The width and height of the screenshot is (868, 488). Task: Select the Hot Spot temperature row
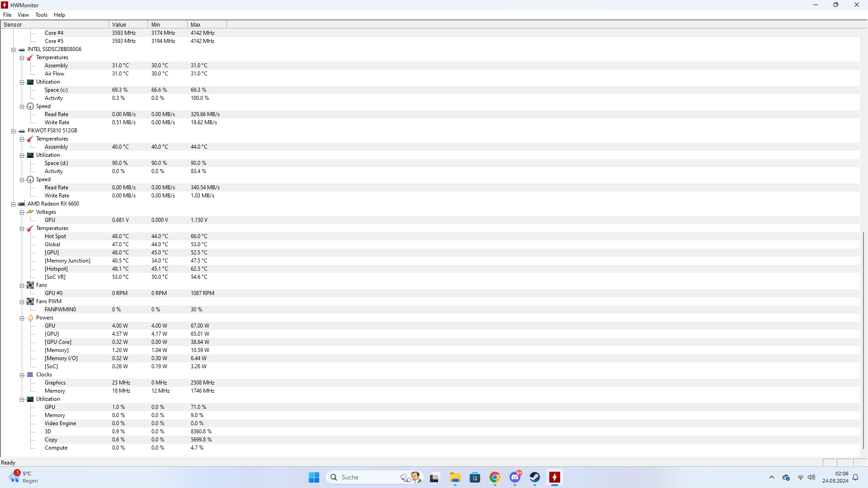(55, 236)
